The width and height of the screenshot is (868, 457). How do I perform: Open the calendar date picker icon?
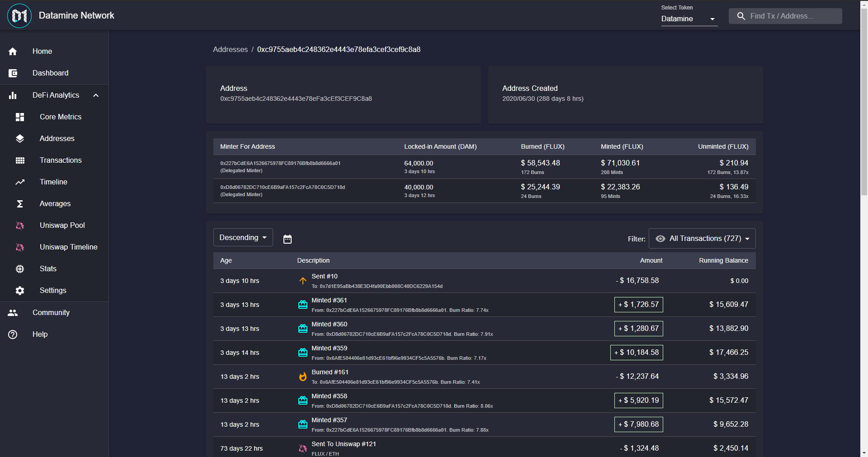[288, 239]
